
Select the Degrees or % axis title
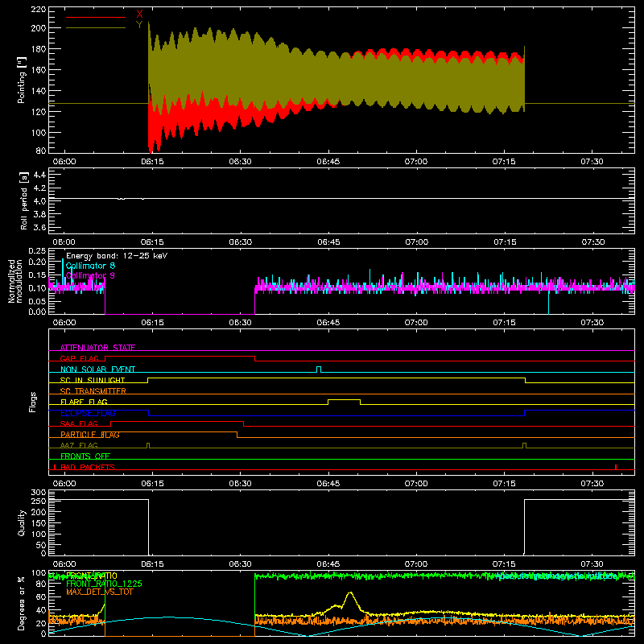(x=22, y=603)
